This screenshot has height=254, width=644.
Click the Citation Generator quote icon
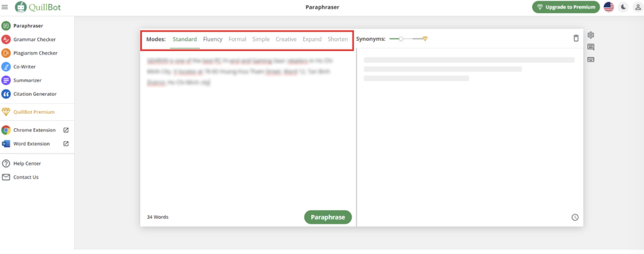pos(6,94)
